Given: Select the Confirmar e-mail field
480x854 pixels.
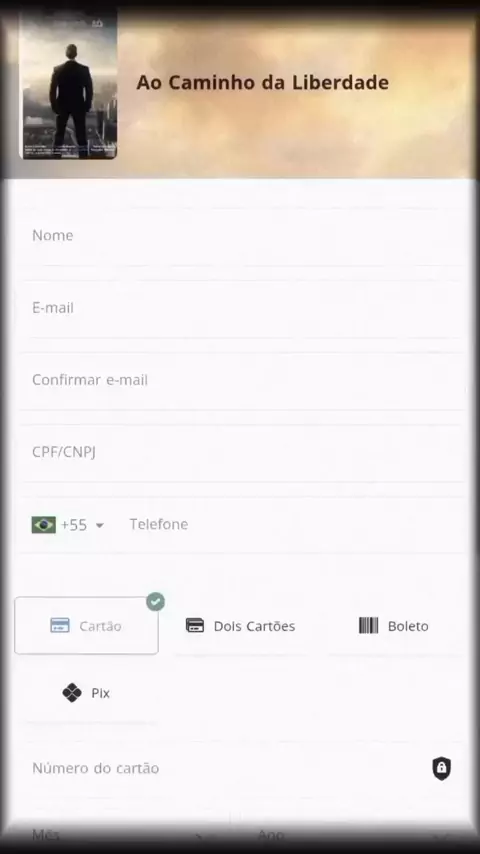Looking at the screenshot, I should coord(242,381).
